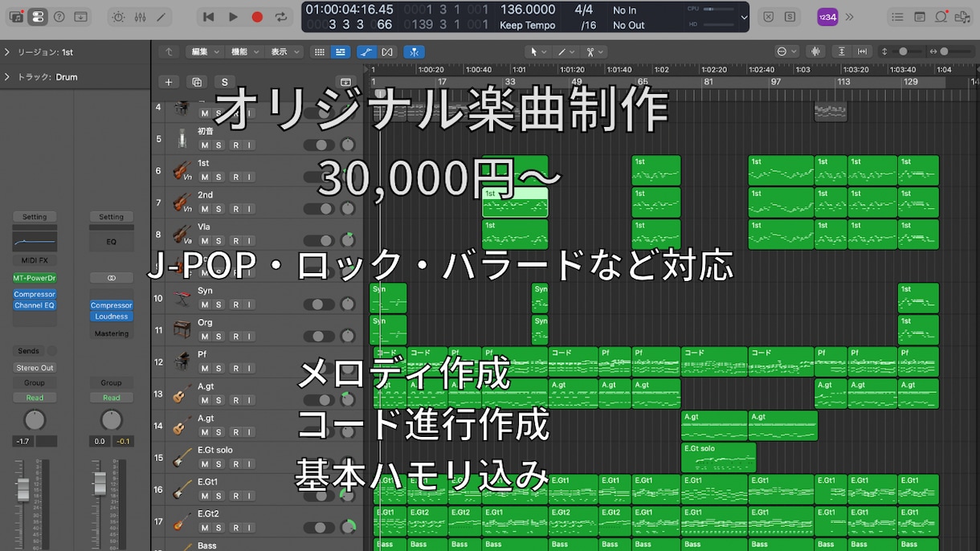
Task: Open the Note Pads icon
Action: (919, 17)
